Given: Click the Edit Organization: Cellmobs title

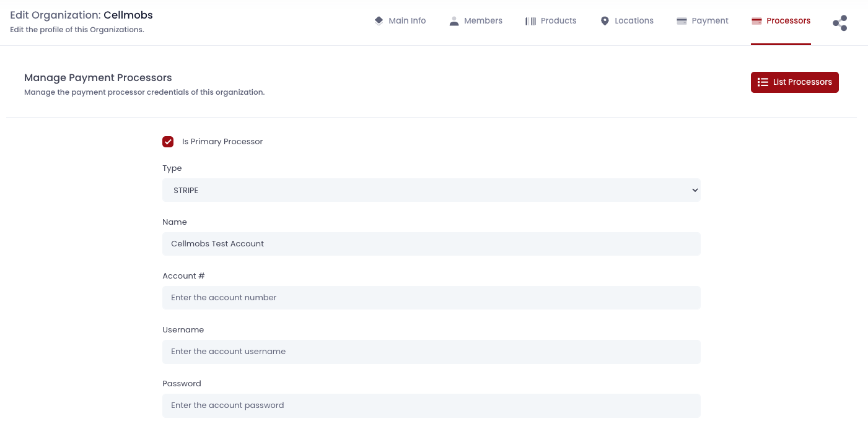Looking at the screenshot, I should coord(81,15).
